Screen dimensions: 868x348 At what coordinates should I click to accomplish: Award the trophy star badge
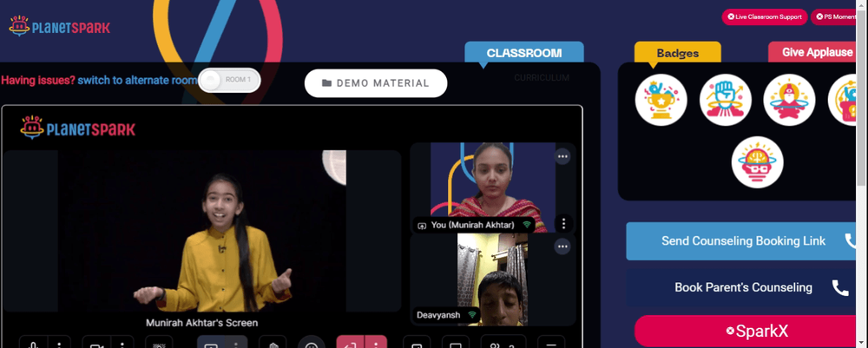(661, 100)
